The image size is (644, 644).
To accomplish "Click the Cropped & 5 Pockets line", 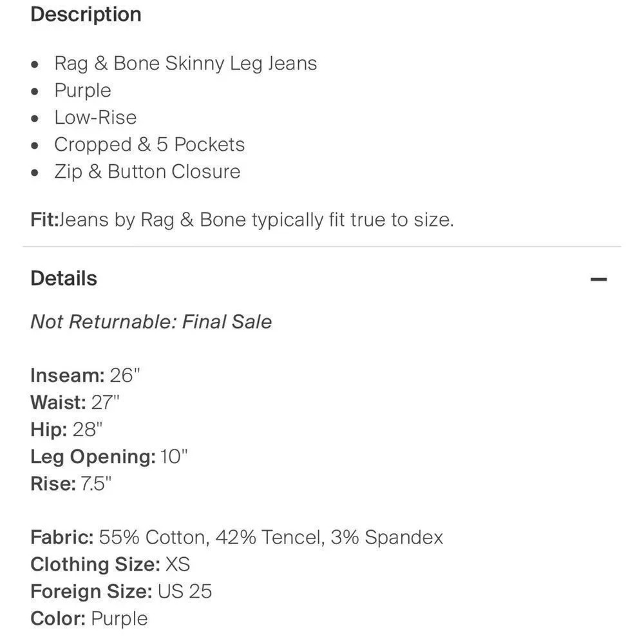I will click(149, 144).
